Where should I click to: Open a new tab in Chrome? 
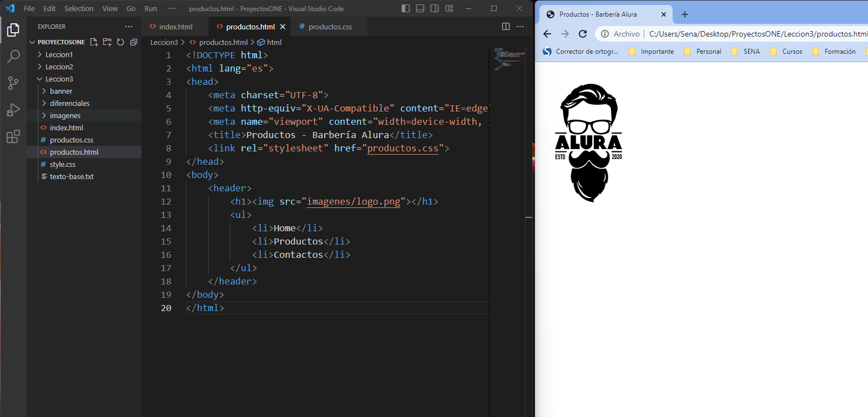click(x=685, y=14)
